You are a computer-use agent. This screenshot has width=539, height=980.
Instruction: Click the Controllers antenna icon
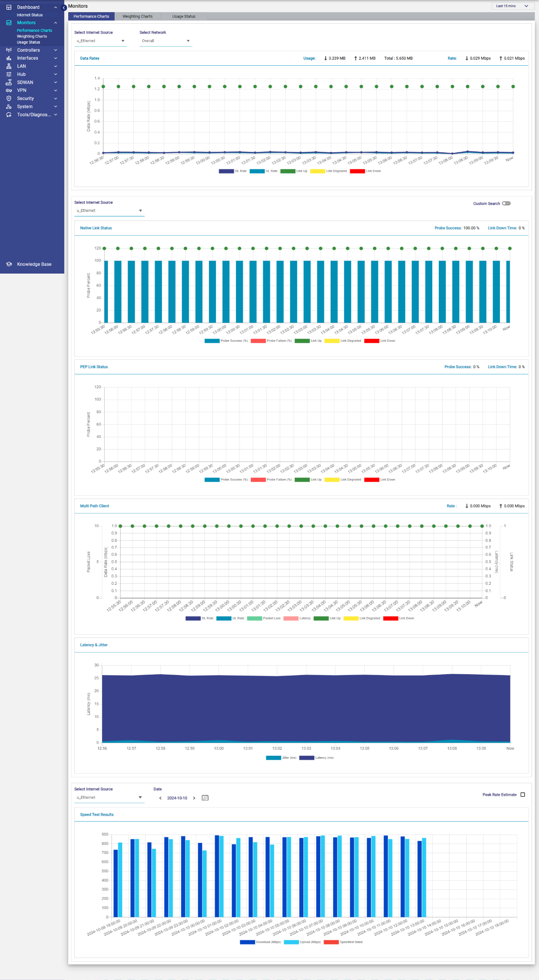[9, 50]
